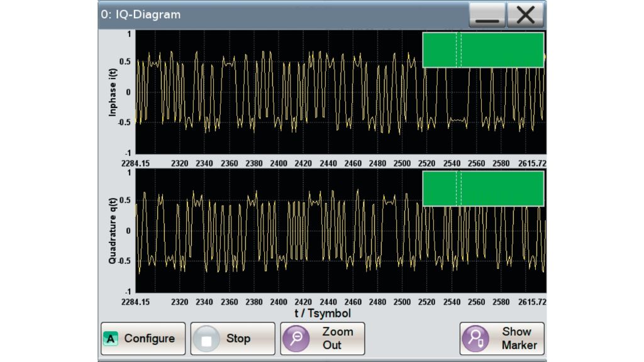Click the green overview box in Quadrature plot

tap(503, 189)
